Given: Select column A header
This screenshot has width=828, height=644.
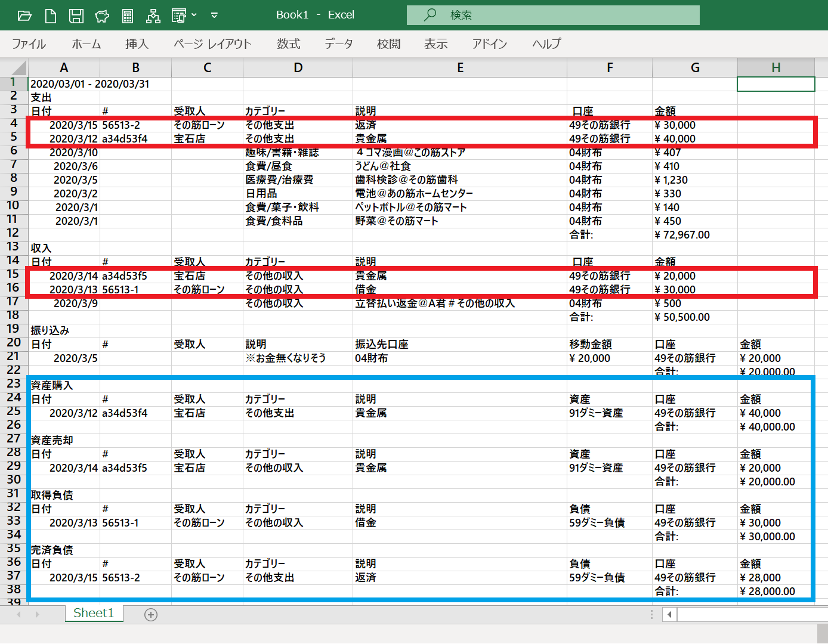Looking at the screenshot, I should coord(64,67).
